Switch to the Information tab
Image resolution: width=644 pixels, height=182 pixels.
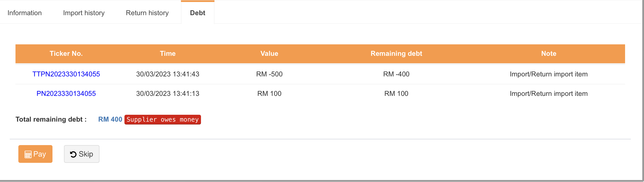[x=25, y=13]
